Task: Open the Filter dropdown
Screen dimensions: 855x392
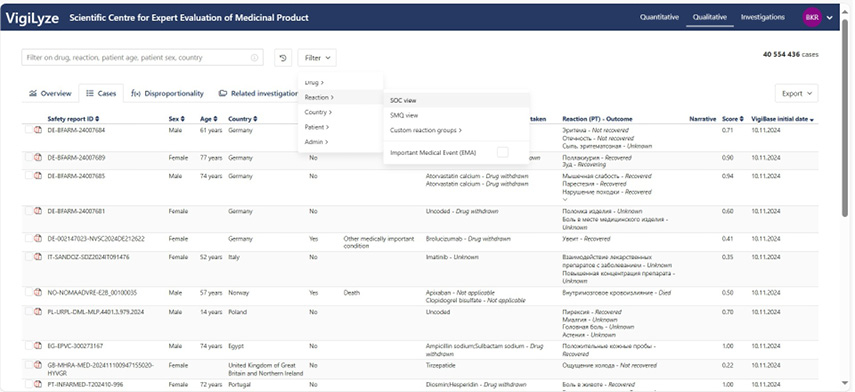Action: point(317,58)
